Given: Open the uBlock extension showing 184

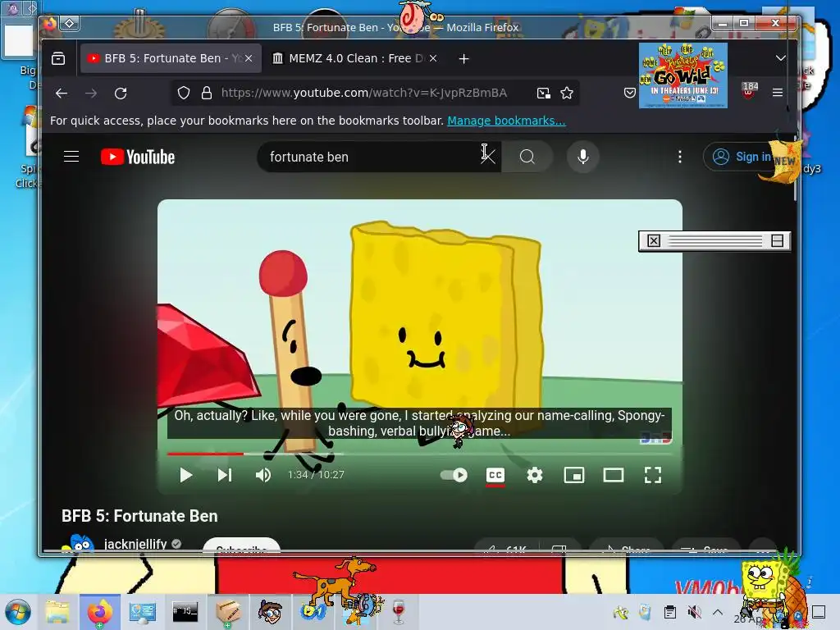Looking at the screenshot, I should [x=750, y=90].
